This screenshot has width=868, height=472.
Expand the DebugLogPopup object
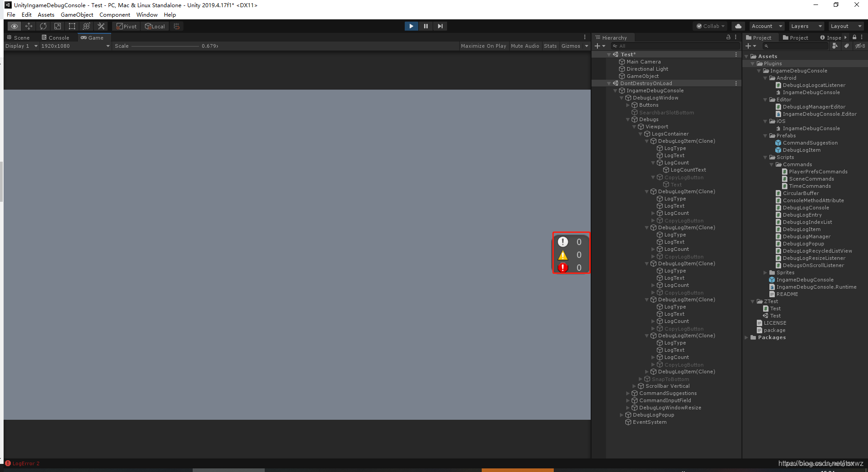(622, 415)
